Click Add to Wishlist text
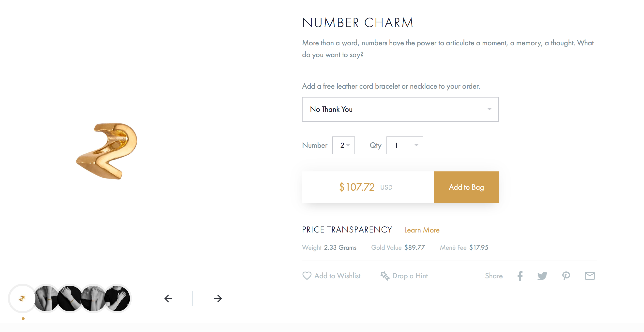 pyautogui.click(x=337, y=276)
